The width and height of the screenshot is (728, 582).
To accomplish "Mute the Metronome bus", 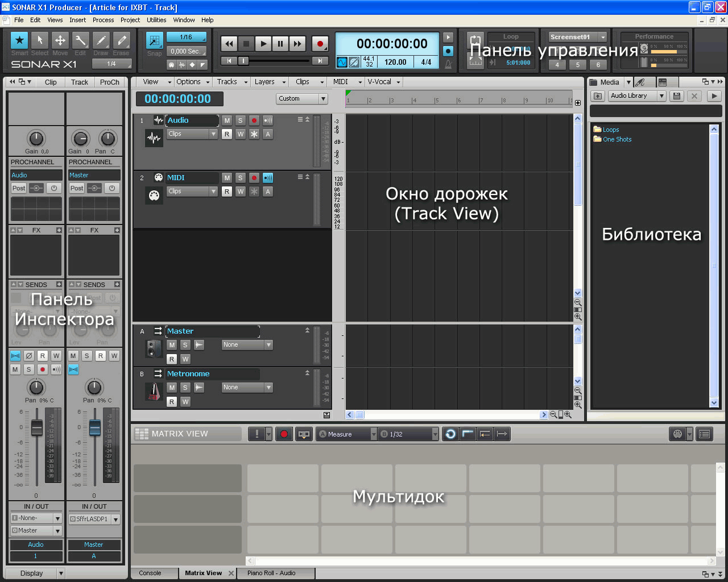I will coord(172,388).
